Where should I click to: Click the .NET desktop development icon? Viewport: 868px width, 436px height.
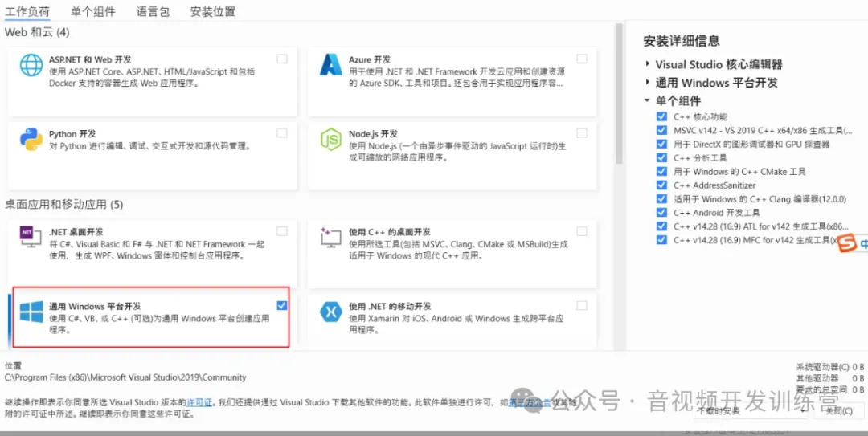point(31,237)
